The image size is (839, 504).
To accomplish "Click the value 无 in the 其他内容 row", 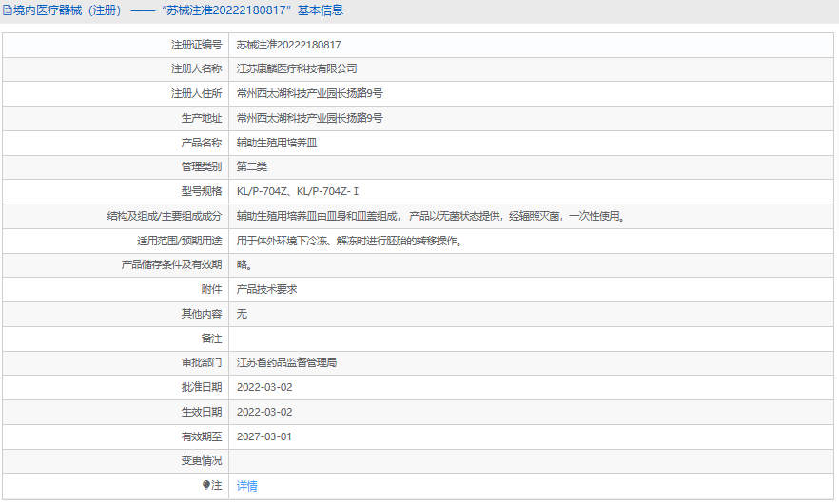I will coord(242,314).
